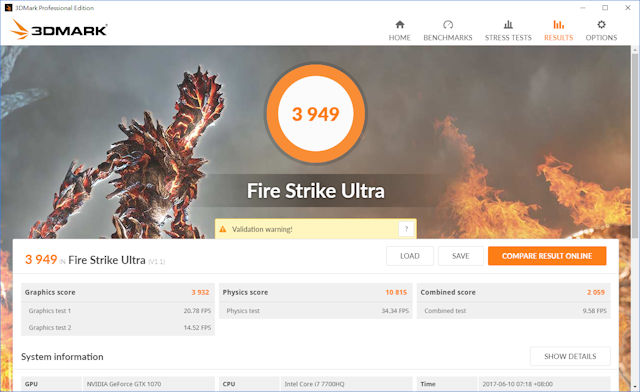The image size is (640, 392).
Task: Click the Fire Strike Ultra result heading
Action: (107, 260)
